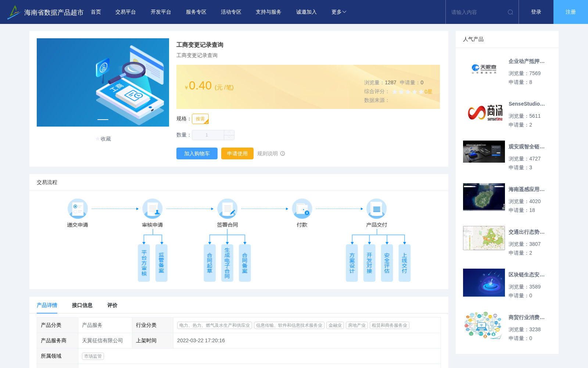Click the 加入购物车 button

pyautogui.click(x=197, y=153)
